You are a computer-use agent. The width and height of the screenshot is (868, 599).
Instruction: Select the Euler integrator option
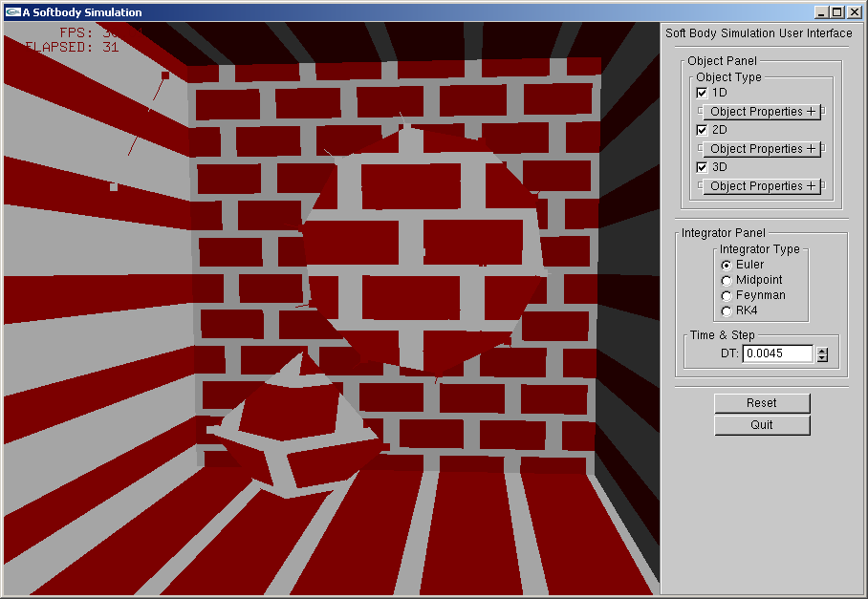coord(727,265)
